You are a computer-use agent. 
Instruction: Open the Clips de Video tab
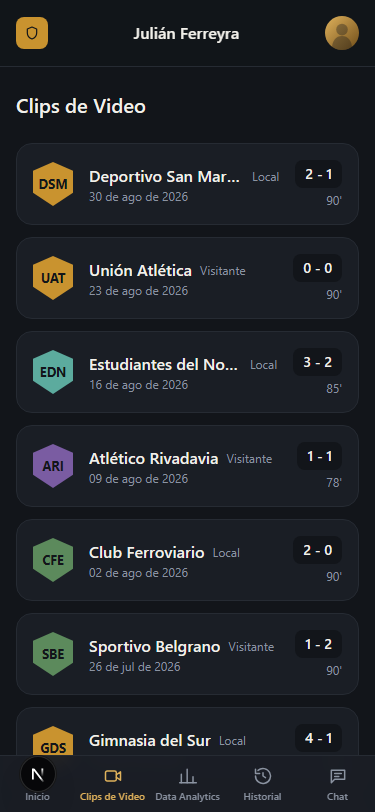[112, 784]
